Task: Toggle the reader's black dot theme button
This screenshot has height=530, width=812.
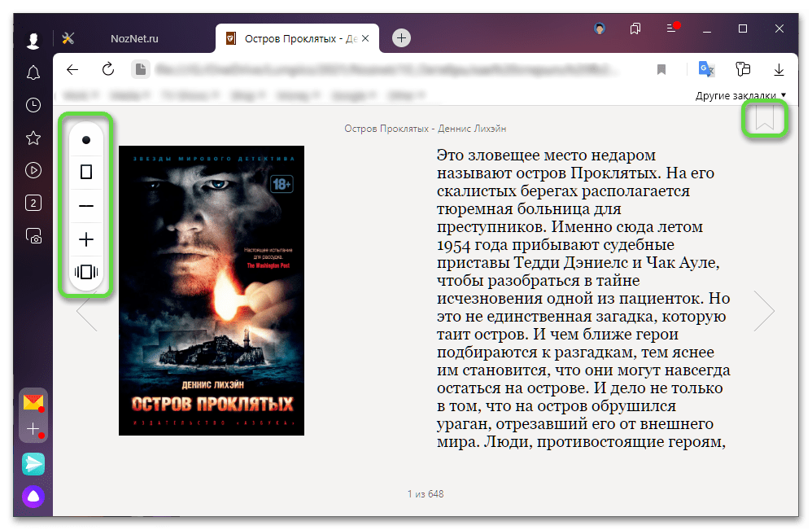Action: tap(86, 140)
